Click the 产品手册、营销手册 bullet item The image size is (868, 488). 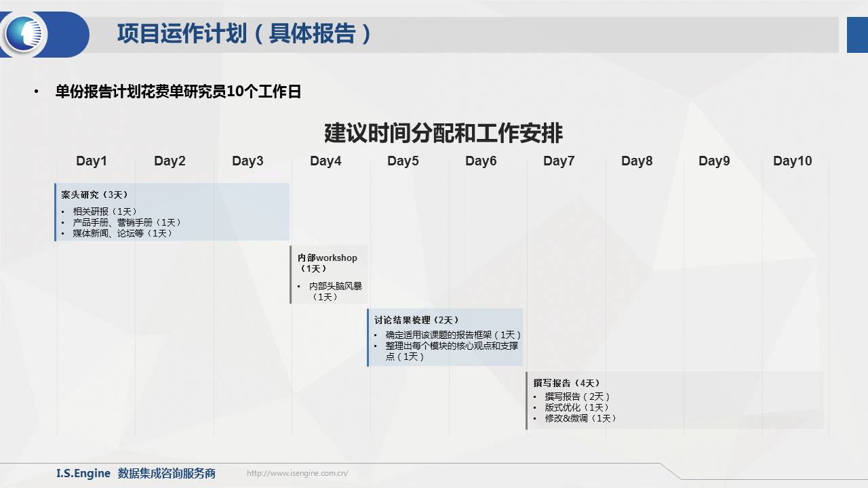[127, 222]
